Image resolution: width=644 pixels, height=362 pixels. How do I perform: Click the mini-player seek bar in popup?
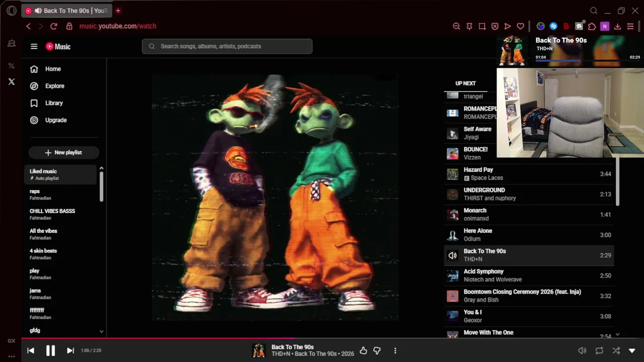click(x=588, y=61)
